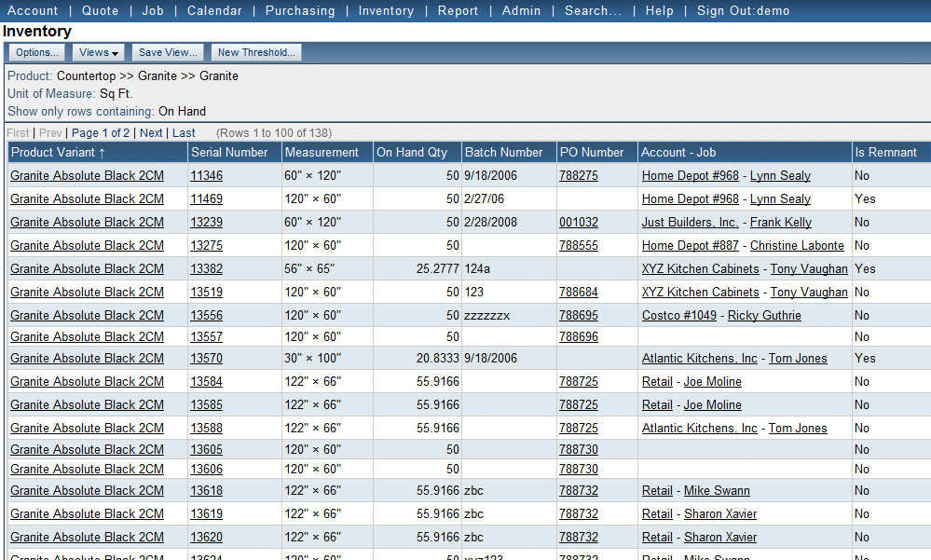
Task: Go to the Admin menu
Action: [521, 11]
